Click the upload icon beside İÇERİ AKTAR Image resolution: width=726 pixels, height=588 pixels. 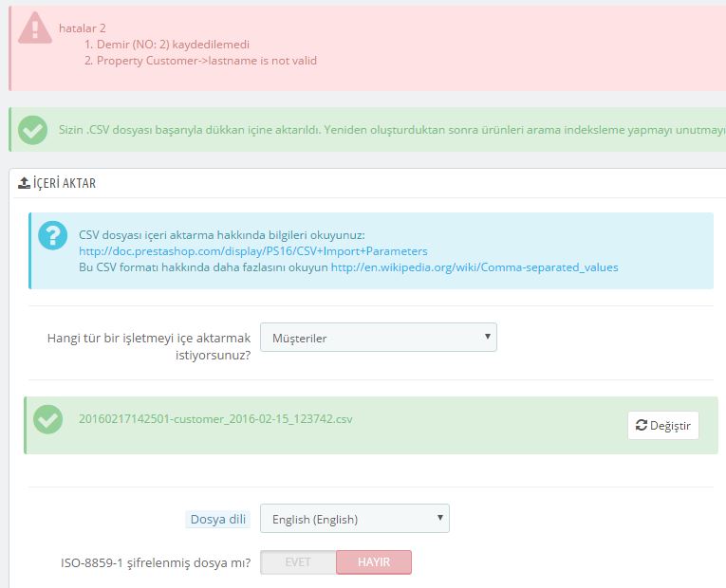(24, 183)
